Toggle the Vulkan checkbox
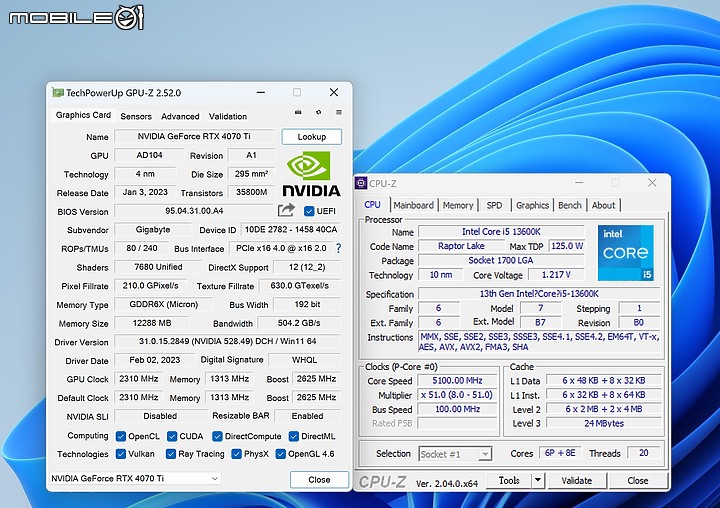The width and height of the screenshot is (720, 508). pyautogui.click(x=121, y=454)
